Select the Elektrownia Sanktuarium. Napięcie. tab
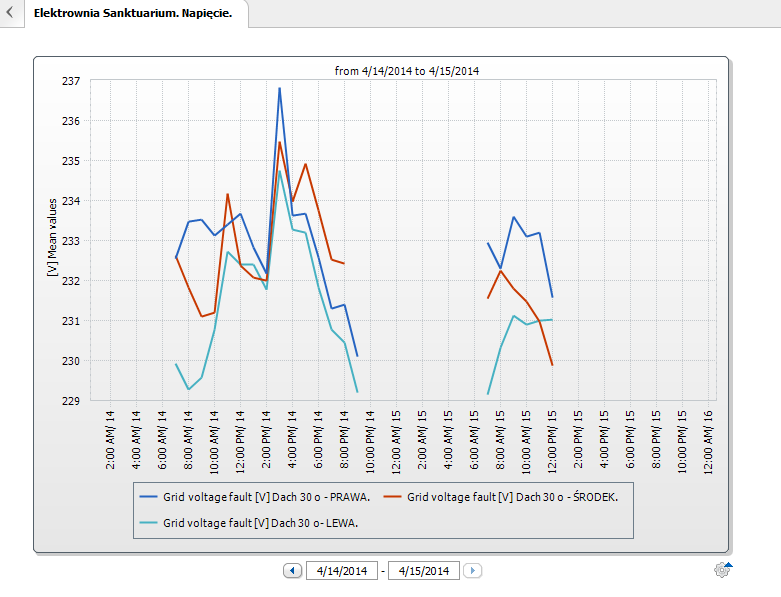 tap(133, 13)
